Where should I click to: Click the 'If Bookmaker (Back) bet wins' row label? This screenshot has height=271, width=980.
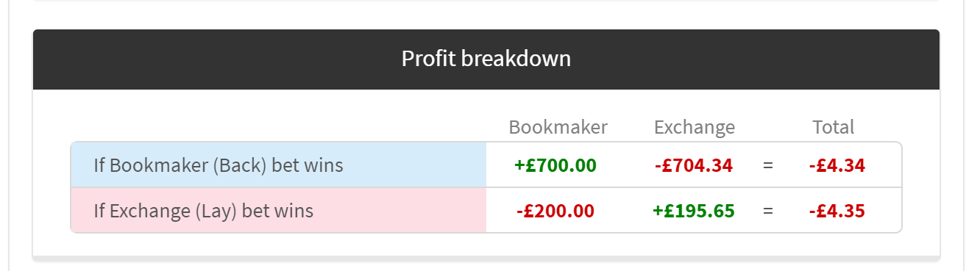pos(218,165)
